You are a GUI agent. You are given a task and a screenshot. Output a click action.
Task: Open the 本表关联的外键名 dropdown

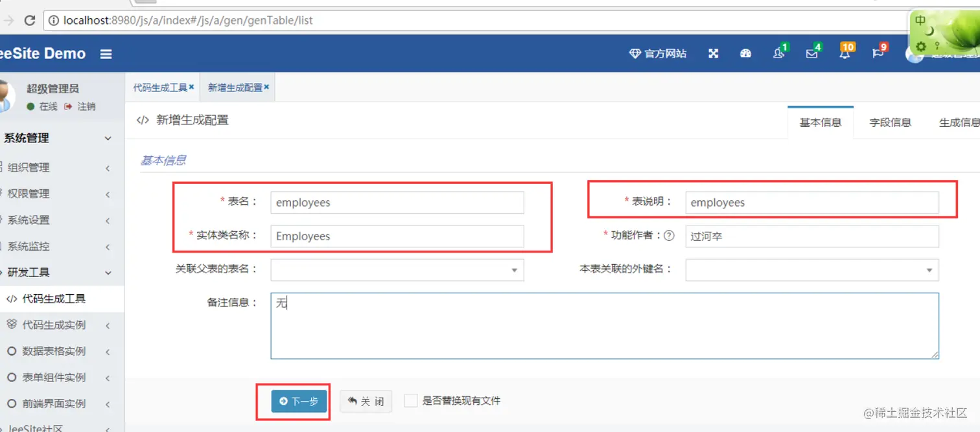click(x=812, y=269)
